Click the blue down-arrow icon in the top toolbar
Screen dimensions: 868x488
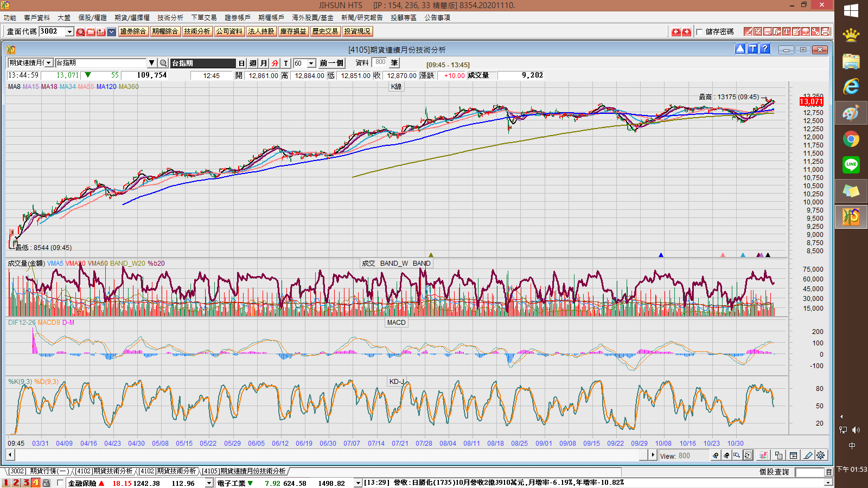point(112,32)
